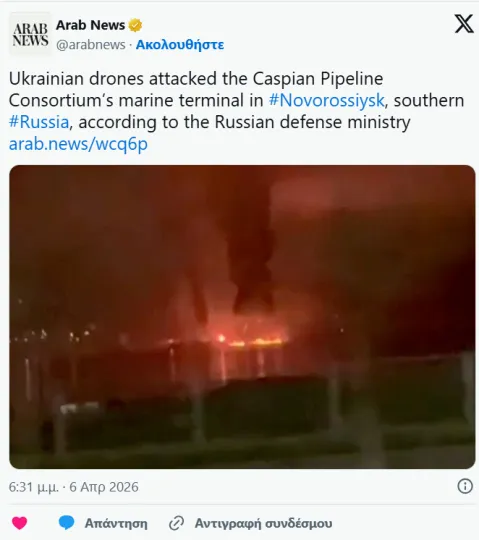Open the #Novorossiysk hashtag

[x=326, y=101]
